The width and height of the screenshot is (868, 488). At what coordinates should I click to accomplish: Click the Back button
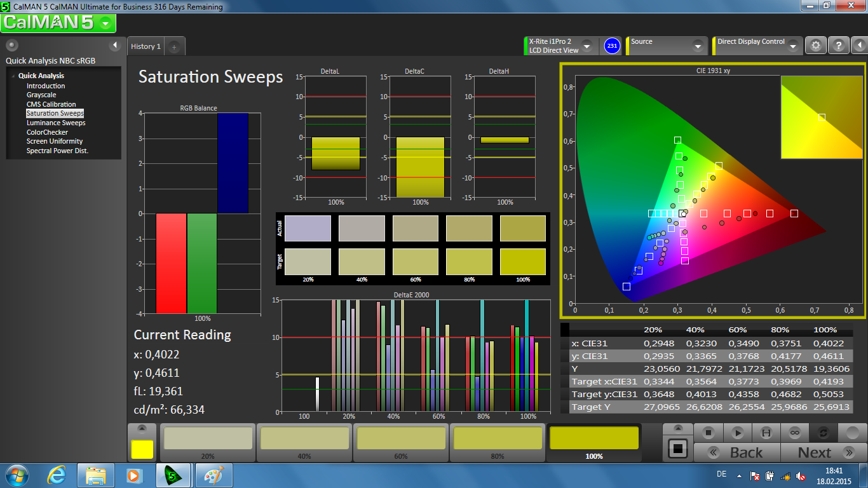737,452
